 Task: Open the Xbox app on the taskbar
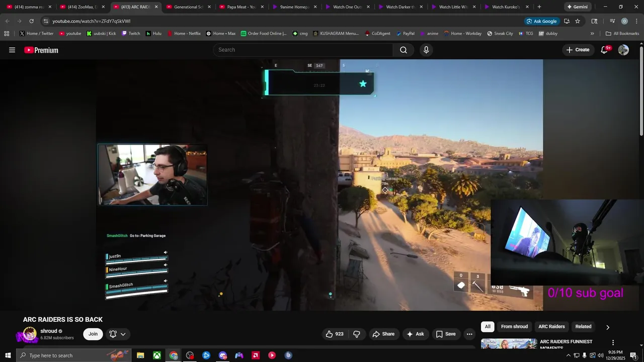coord(157,355)
